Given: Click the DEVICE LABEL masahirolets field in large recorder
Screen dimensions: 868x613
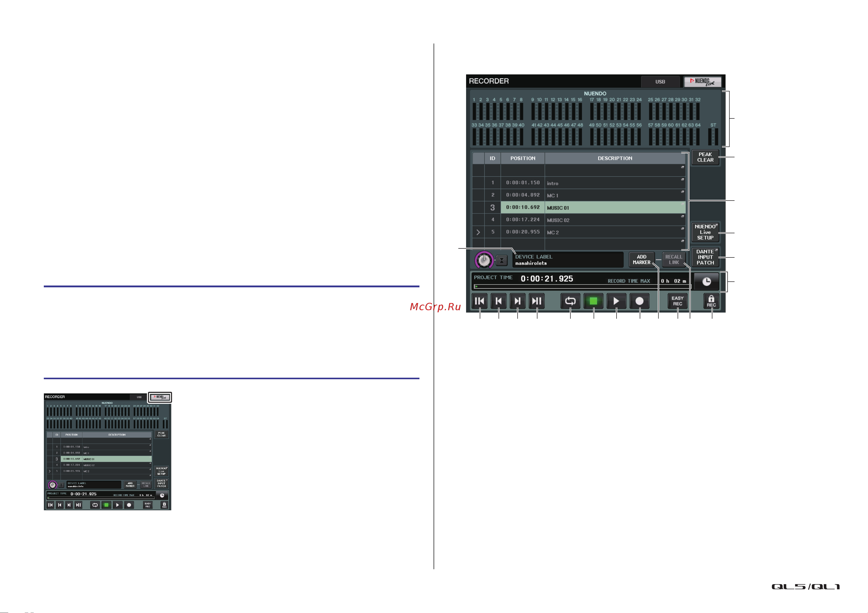Looking at the screenshot, I should click(568, 260).
